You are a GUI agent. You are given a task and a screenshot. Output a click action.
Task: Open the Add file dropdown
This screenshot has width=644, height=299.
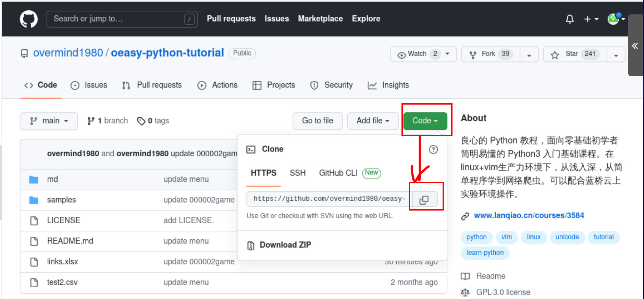pos(373,121)
